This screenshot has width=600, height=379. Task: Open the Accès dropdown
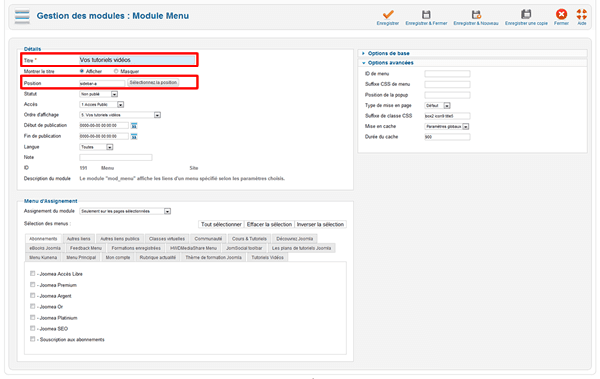(x=101, y=105)
